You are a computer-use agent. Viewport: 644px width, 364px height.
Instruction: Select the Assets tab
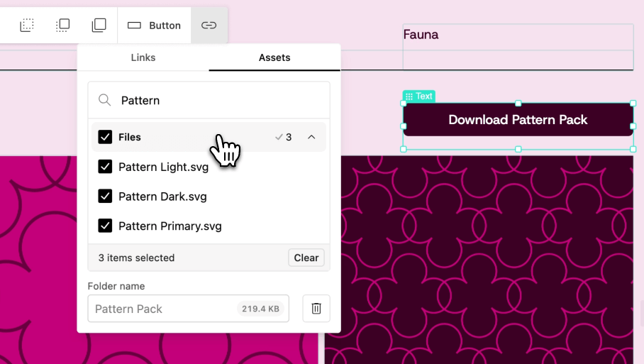click(x=274, y=57)
